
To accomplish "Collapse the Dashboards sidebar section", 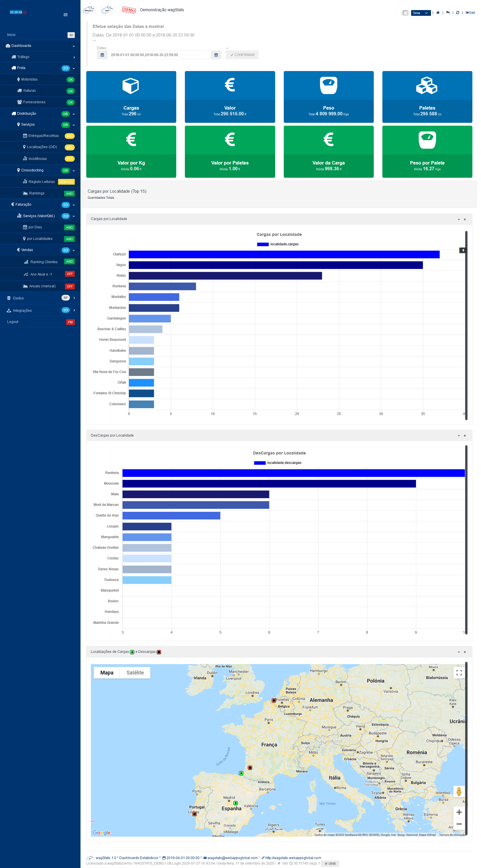I will pyautogui.click(x=40, y=46).
